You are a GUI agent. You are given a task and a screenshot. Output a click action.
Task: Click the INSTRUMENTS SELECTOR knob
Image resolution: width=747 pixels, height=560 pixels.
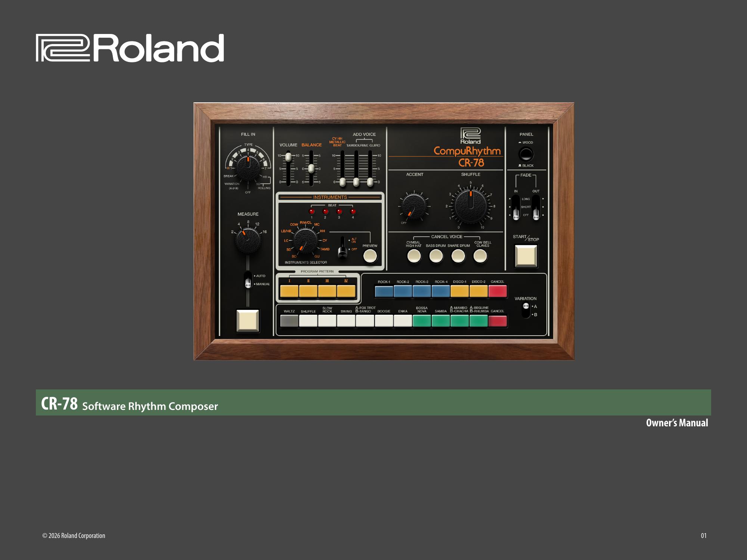[306, 240]
